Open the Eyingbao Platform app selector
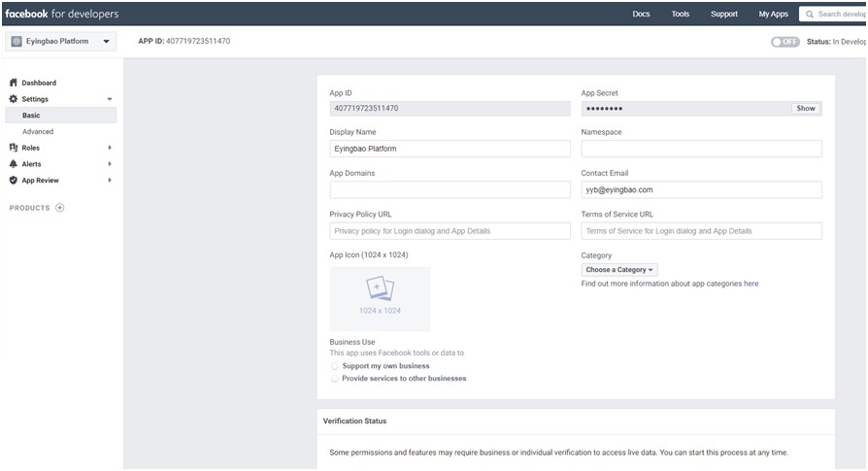This screenshot has width=868, height=471. tap(61, 41)
